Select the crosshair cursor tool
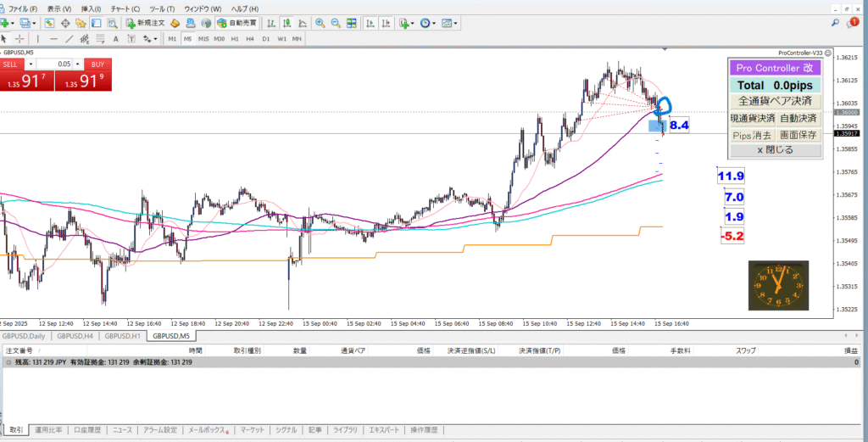 tap(19, 39)
